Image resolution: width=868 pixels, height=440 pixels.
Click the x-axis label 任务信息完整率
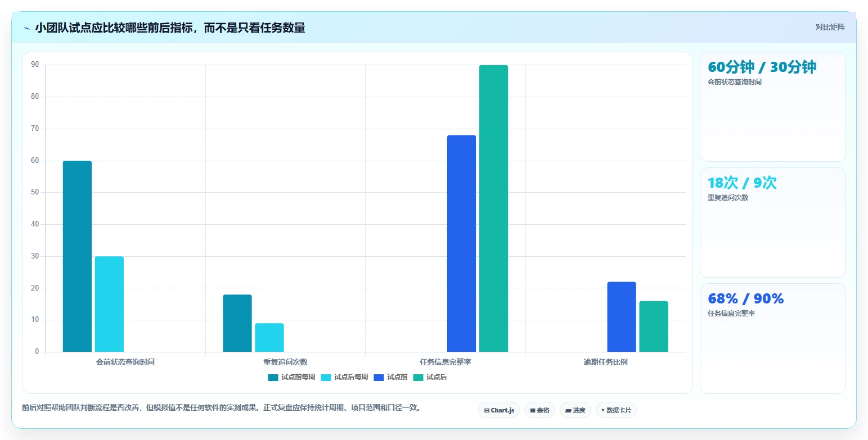tap(446, 362)
